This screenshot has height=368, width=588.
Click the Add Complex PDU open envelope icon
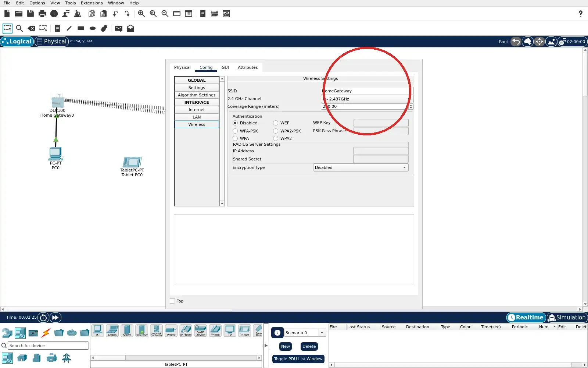(x=130, y=28)
